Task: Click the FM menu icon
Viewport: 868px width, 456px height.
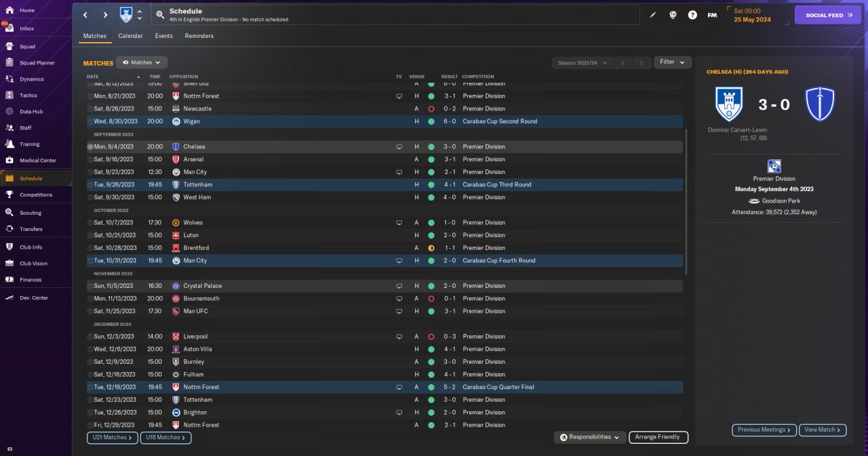Action: point(712,15)
